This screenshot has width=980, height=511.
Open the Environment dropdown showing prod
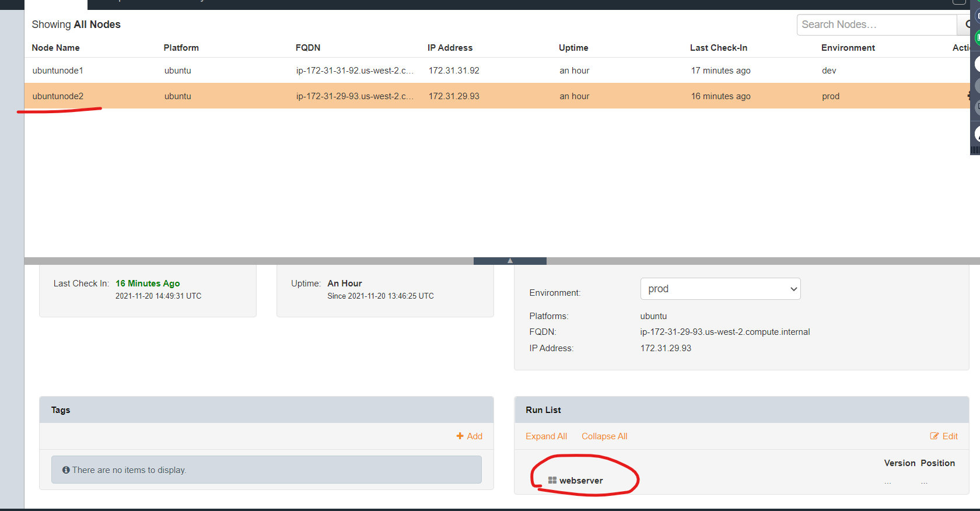coord(720,289)
